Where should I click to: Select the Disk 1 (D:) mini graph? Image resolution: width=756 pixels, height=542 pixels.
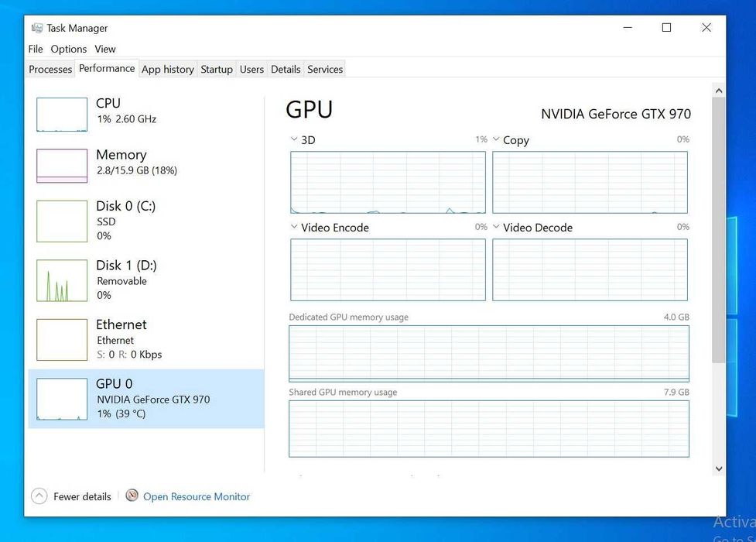click(62, 280)
